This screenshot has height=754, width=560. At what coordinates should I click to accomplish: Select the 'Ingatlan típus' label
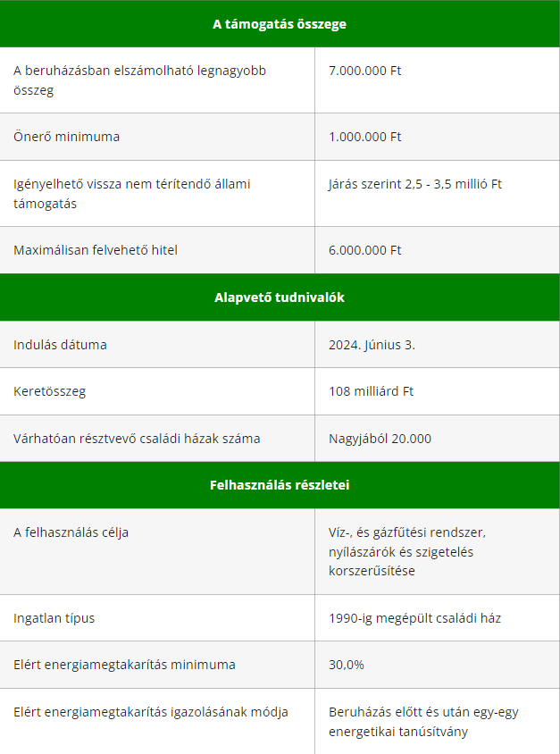click(x=54, y=618)
